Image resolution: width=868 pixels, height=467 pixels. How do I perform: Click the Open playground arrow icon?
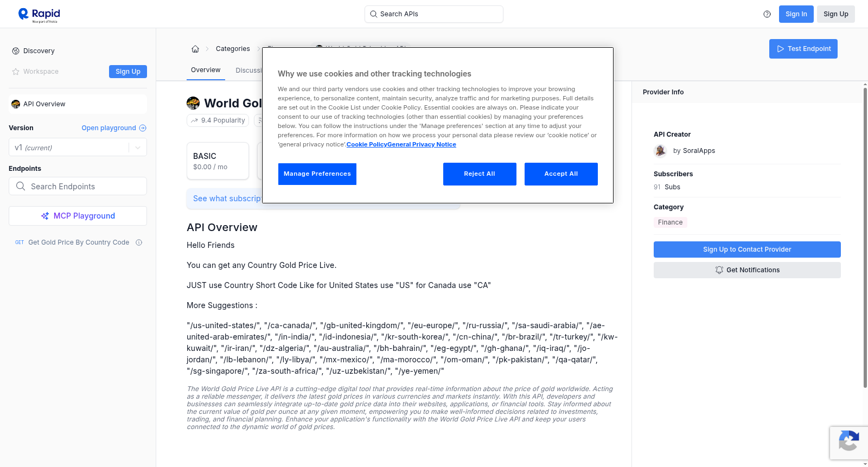click(143, 128)
